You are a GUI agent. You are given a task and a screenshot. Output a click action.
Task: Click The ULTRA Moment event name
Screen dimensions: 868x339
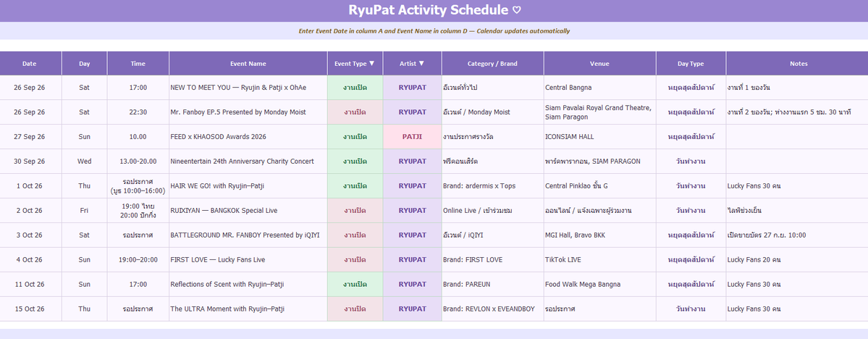pos(248,309)
